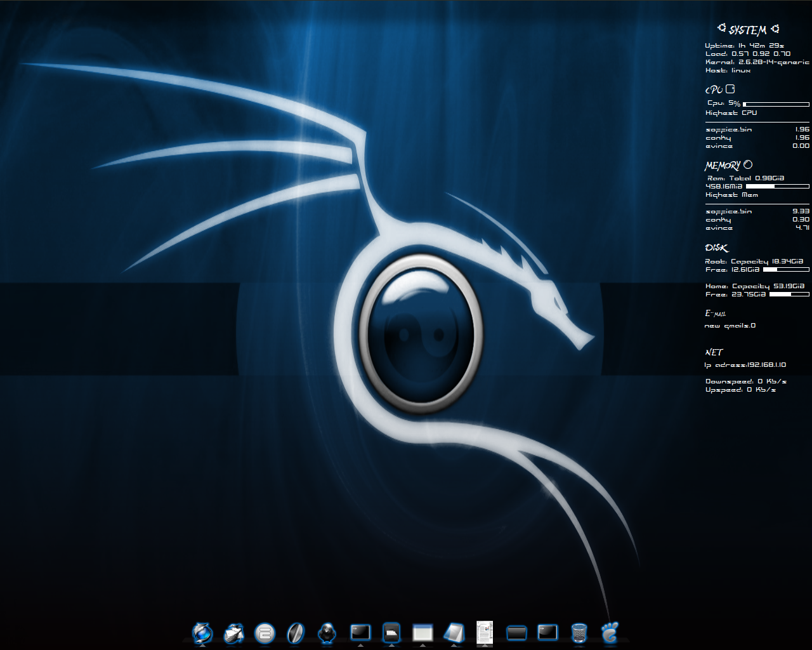Click the Ubuntu logo left of SYSTEM heading

tap(721, 28)
